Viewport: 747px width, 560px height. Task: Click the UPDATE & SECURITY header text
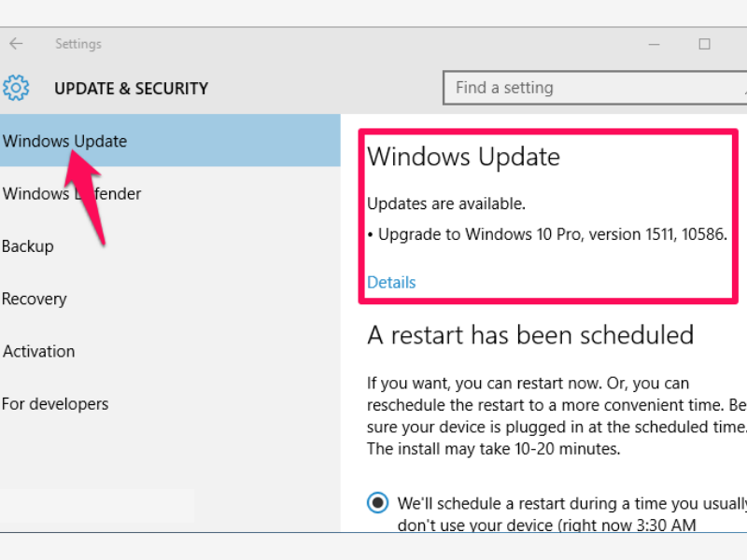click(x=131, y=89)
